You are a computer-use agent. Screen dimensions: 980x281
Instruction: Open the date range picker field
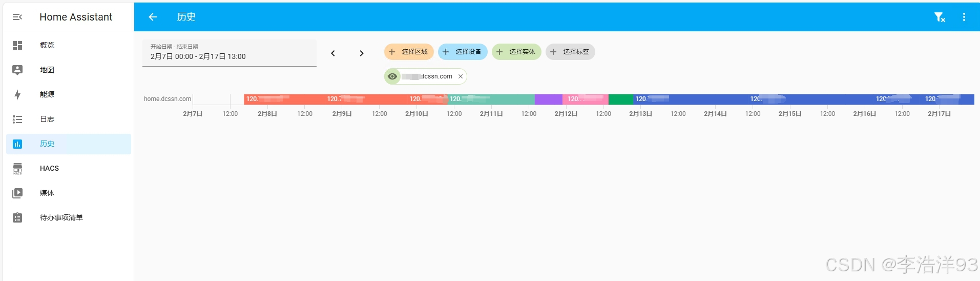tap(230, 53)
